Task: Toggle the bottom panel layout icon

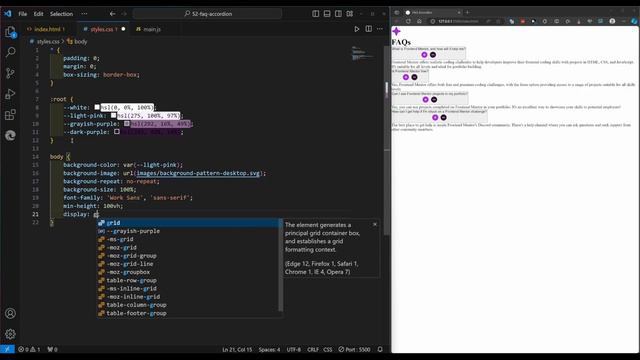Action: [327, 13]
